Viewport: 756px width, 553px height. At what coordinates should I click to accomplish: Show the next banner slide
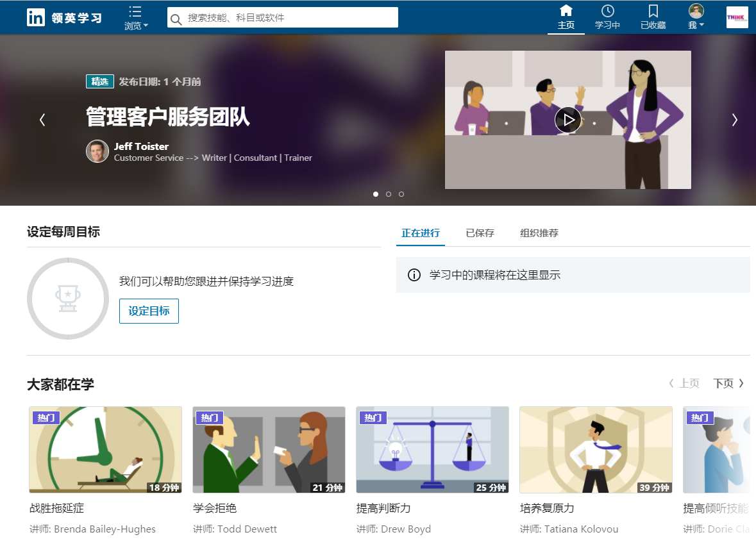click(734, 119)
